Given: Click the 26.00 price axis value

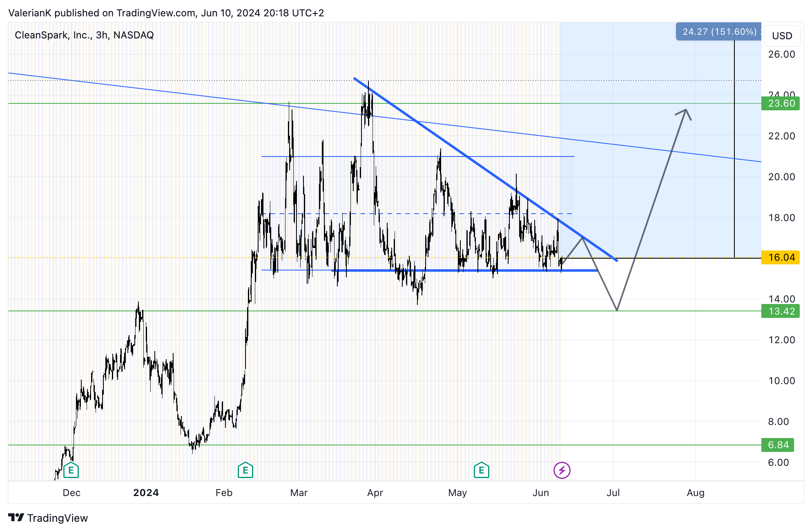Looking at the screenshot, I should 782,54.
